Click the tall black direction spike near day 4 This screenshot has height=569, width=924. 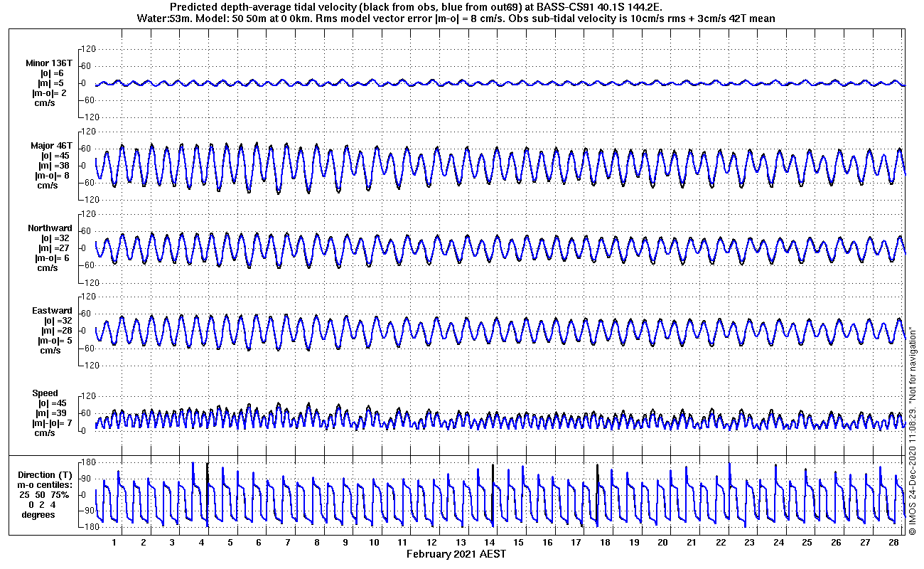pos(208,494)
